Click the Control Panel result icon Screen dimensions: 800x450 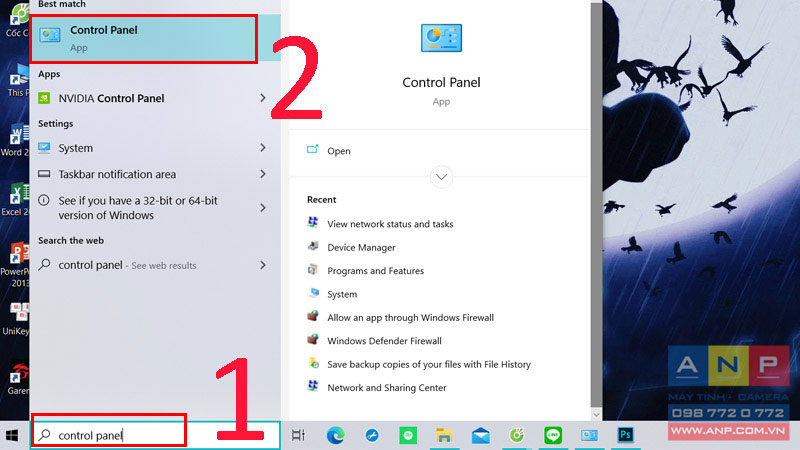click(x=50, y=35)
